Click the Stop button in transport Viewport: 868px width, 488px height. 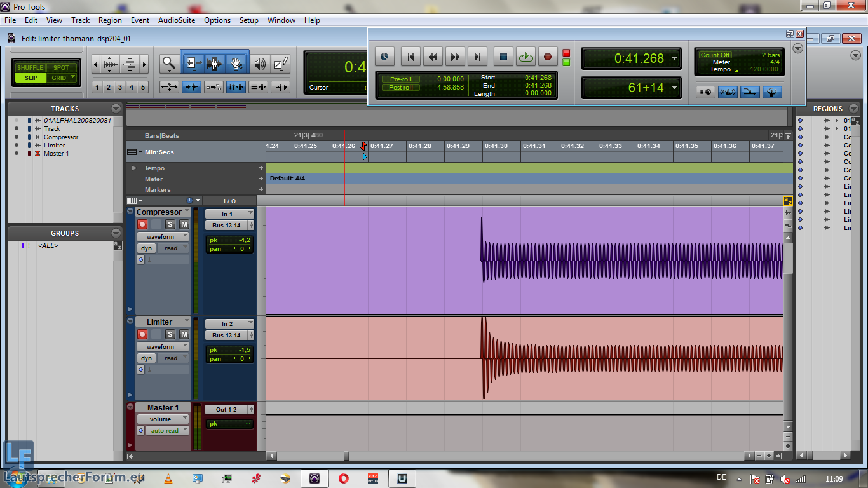click(x=503, y=57)
